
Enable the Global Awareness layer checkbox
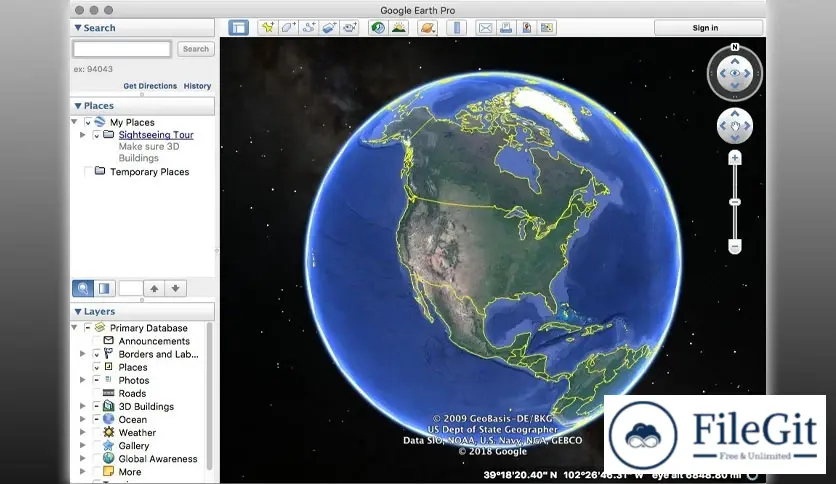click(x=97, y=458)
